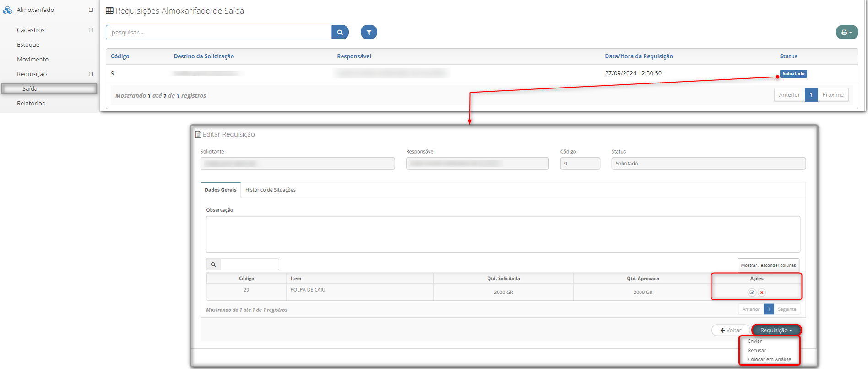868x369 pixels.
Task: Sort items by Qtd. Aprovada column
Action: pos(643,279)
